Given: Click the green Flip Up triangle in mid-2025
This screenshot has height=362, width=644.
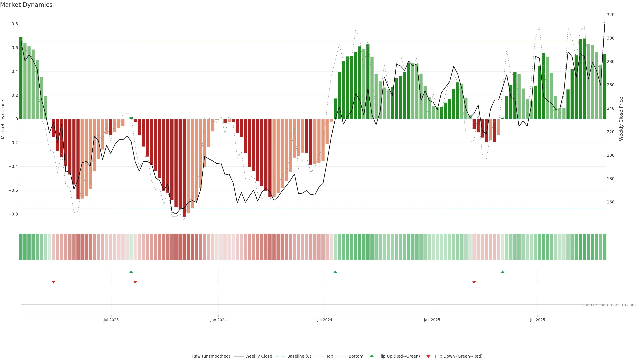Looking at the screenshot, I should (x=502, y=272).
